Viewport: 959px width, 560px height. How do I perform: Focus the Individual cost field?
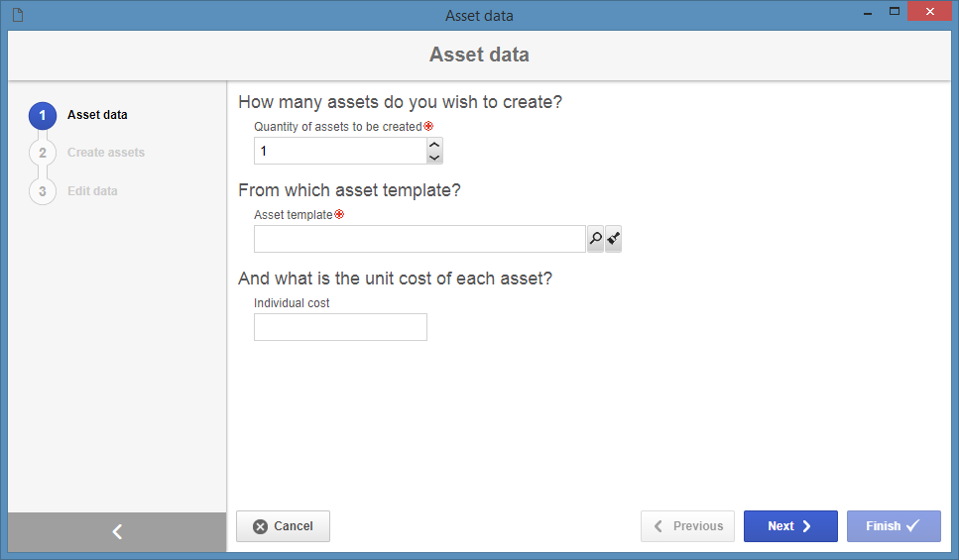[x=341, y=327]
